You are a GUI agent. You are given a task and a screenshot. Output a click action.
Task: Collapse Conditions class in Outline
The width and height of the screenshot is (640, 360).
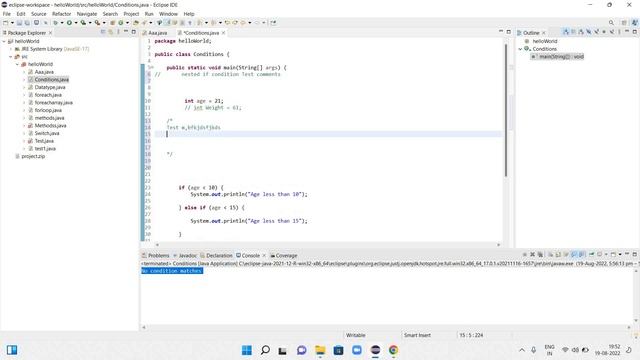pyautogui.click(x=521, y=49)
